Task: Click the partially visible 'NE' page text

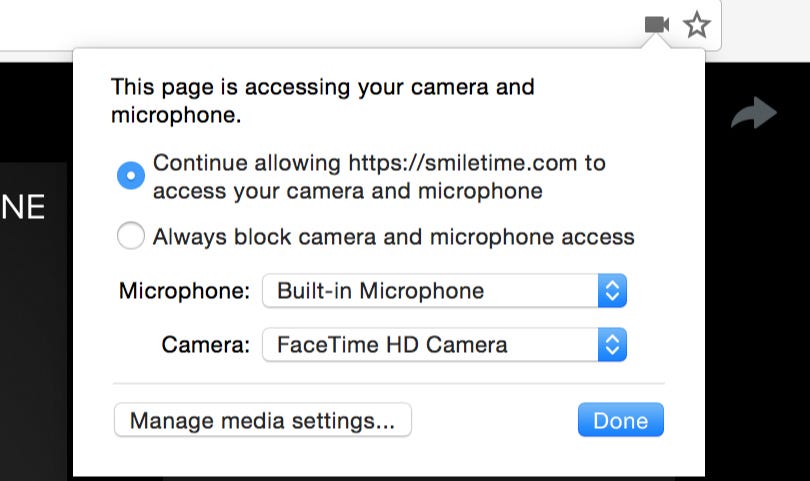Action: [22, 208]
